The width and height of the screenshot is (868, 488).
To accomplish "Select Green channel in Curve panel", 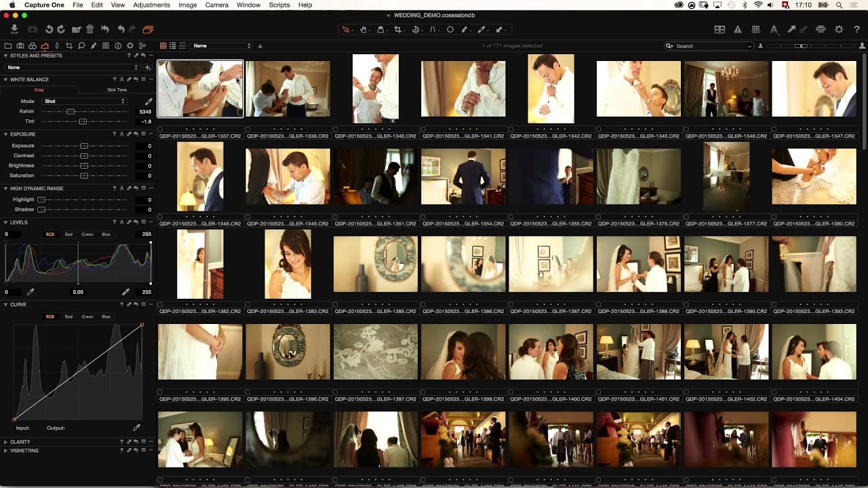I will point(87,317).
